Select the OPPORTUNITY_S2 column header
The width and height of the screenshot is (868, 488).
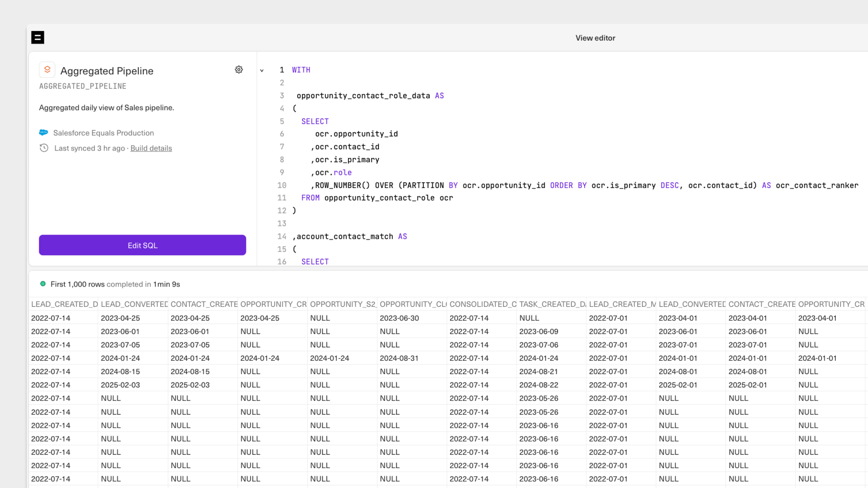click(342, 304)
